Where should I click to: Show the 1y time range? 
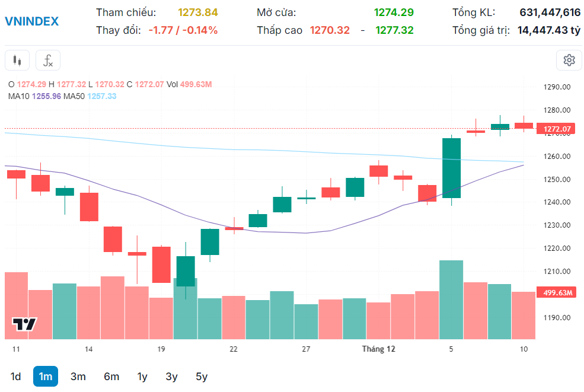click(142, 377)
